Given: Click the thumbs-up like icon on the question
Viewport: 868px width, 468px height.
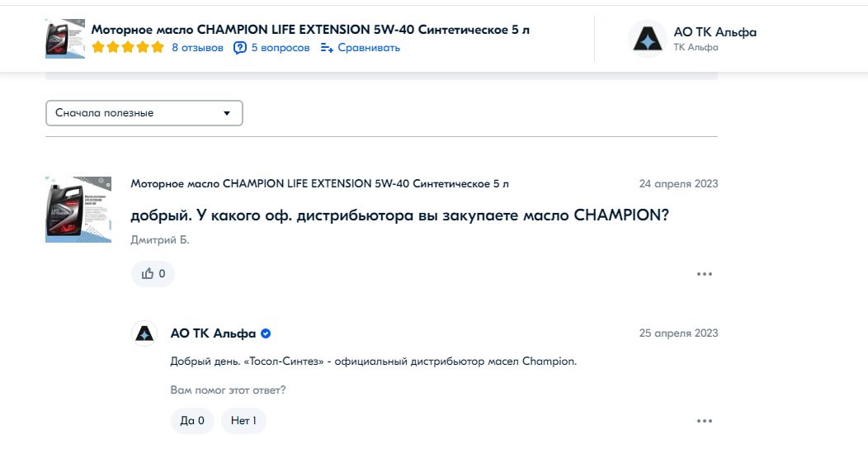Looking at the screenshot, I should (x=147, y=273).
